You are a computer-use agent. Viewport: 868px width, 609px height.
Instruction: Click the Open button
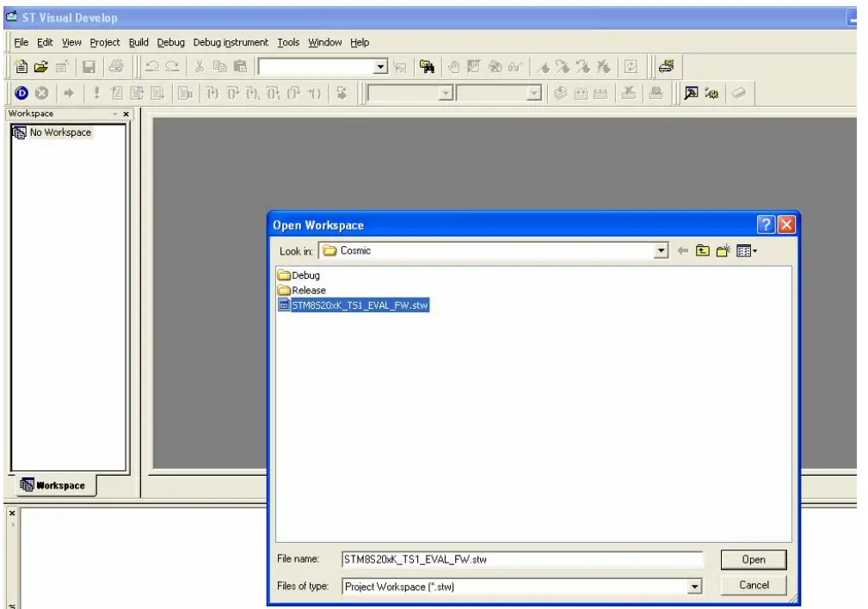[754, 560]
